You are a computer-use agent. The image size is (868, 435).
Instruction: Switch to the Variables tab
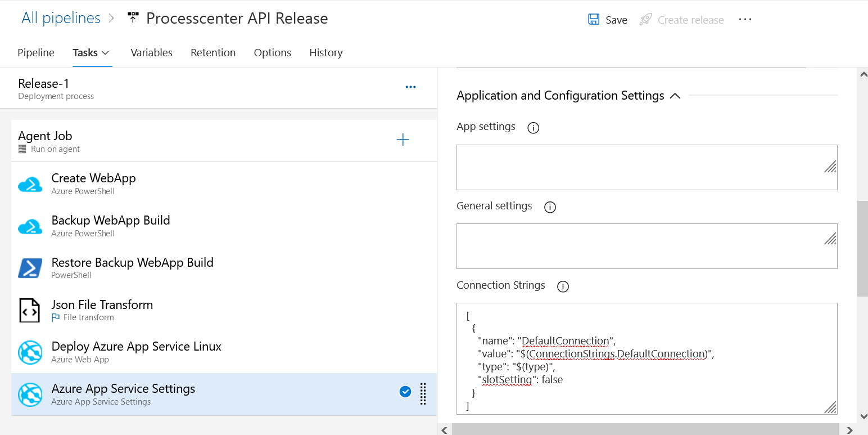tap(151, 52)
